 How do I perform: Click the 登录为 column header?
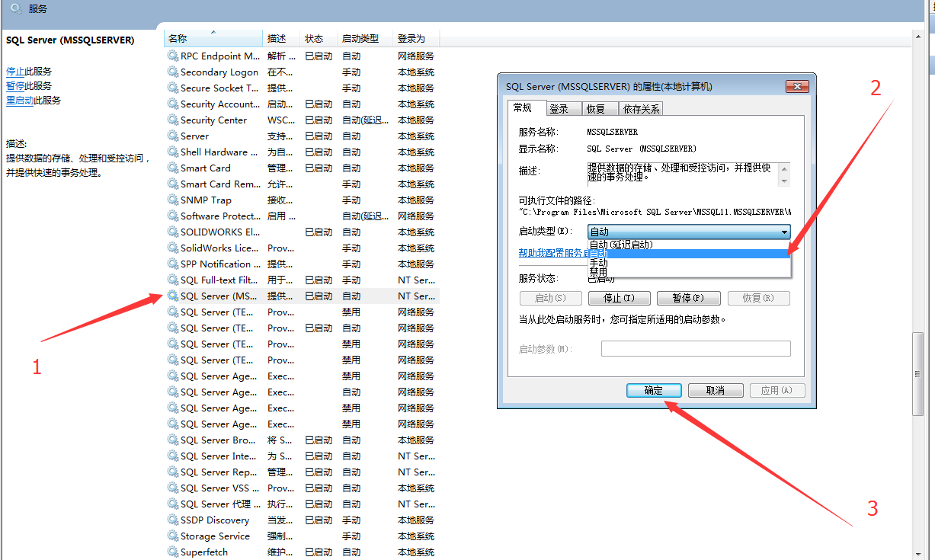[417, 38]
